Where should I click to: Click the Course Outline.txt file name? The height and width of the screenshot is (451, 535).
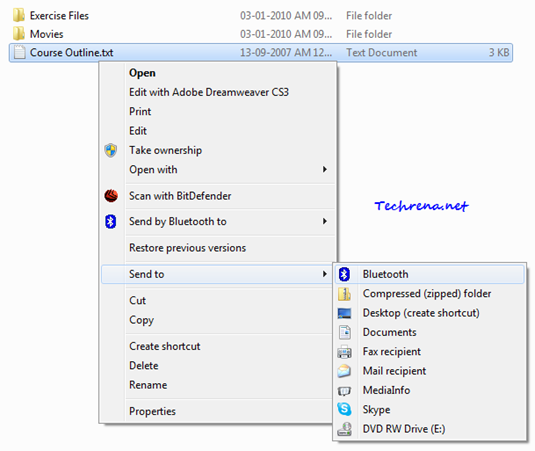72,53
